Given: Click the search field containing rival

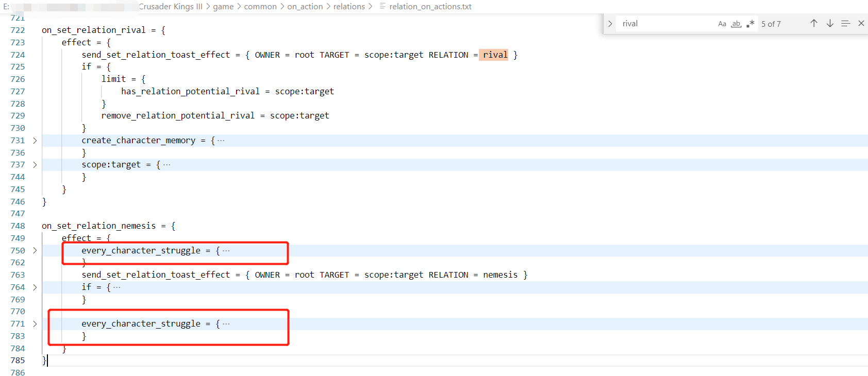Looking at the screenshot, I should (665, 24).
